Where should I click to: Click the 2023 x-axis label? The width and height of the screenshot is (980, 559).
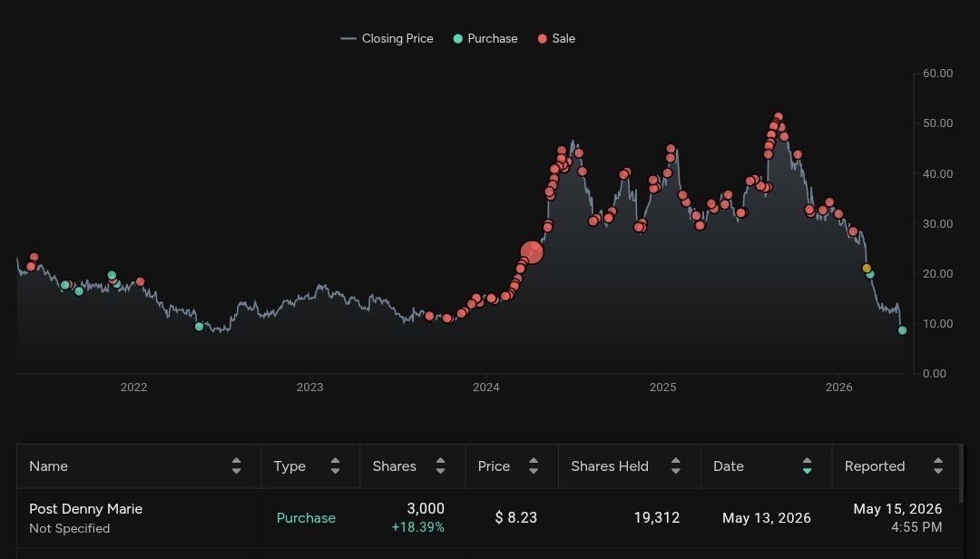[309, 387]
